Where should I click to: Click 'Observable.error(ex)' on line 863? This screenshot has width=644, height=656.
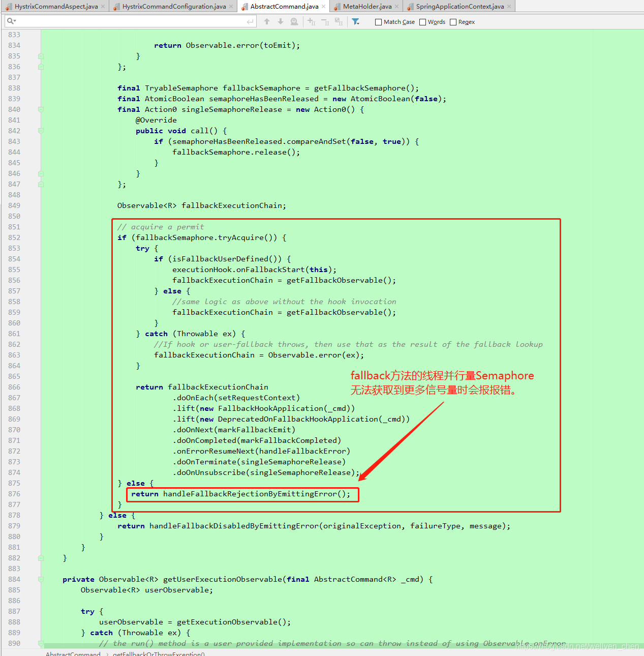(x=314, y=355)
